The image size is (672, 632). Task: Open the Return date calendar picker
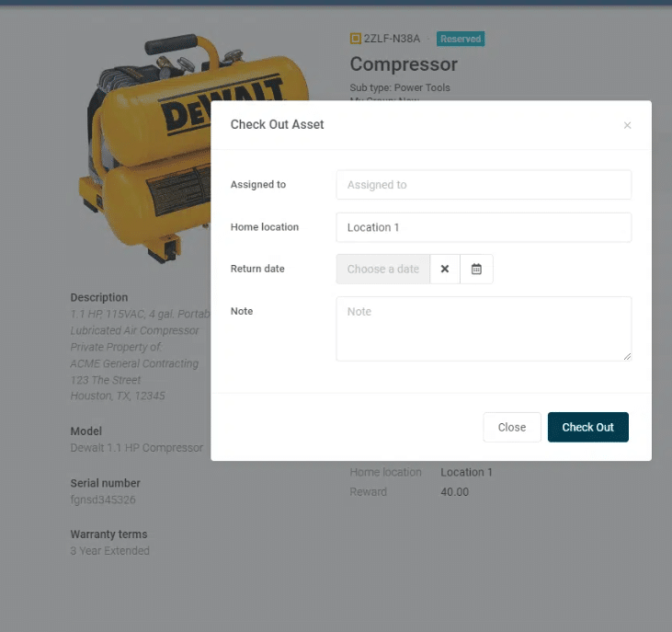476,270
